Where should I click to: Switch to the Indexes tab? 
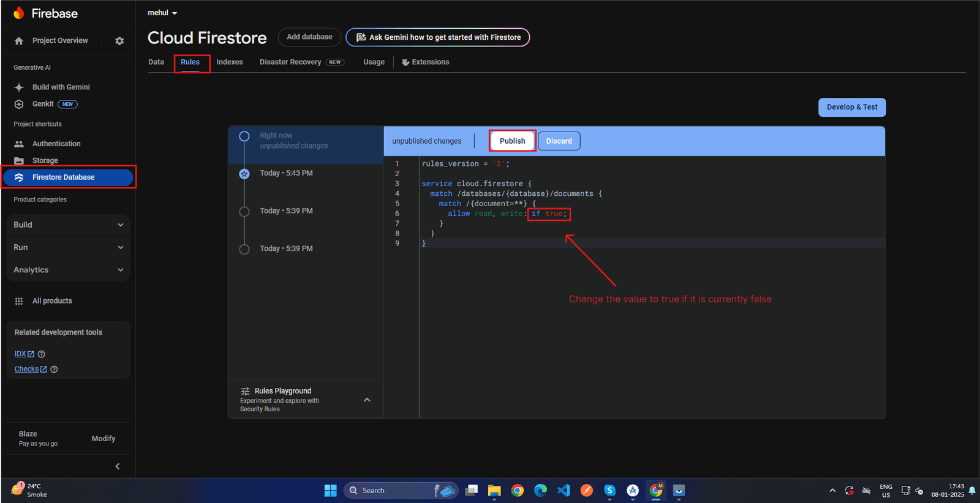coord(230,62)
